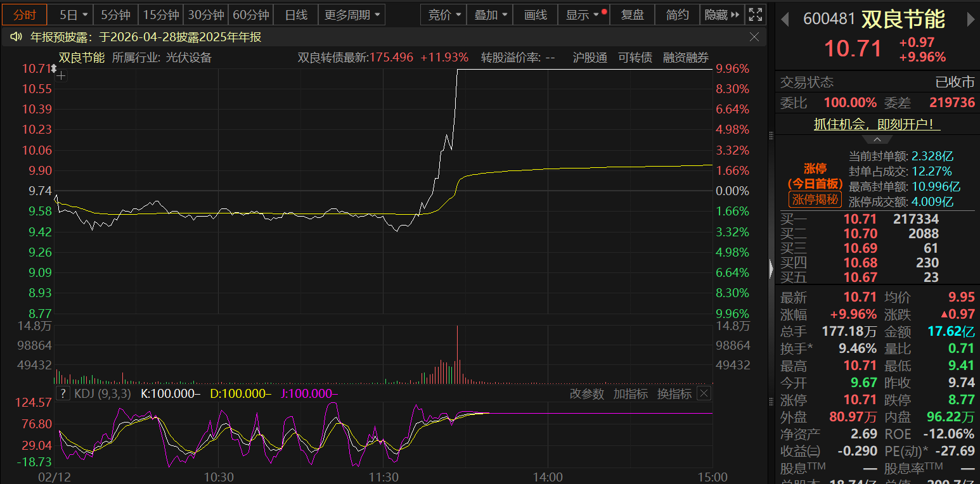Open the 显示 display options dropdown

pos(583,15)
